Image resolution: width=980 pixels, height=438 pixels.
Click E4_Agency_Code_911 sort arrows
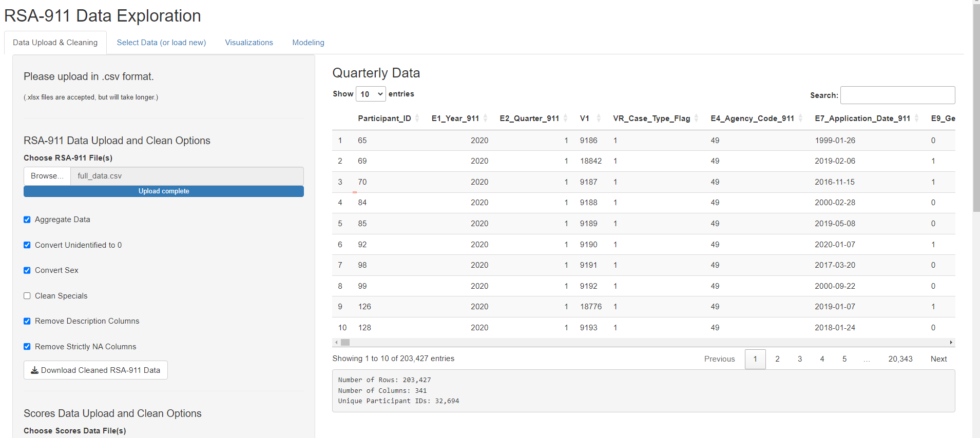800,118
